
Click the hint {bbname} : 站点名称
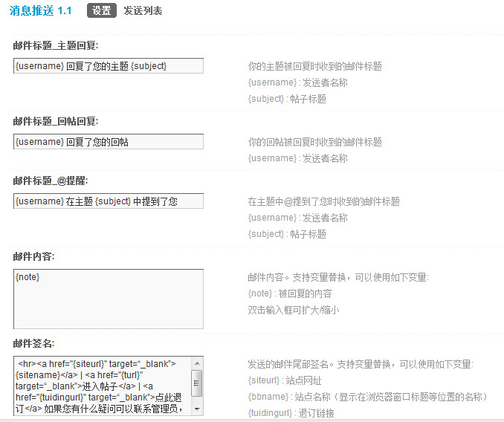coord(289,397)
